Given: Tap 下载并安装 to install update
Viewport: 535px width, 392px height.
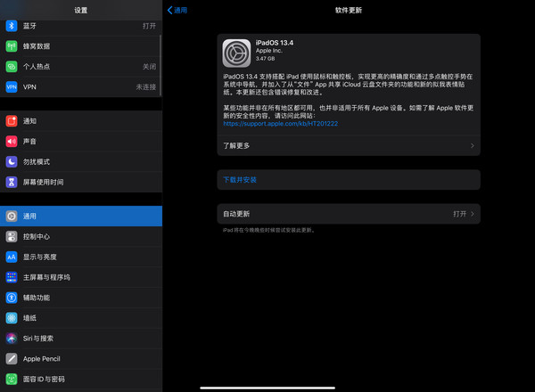Looking at the screenshot, I should coord(349,180).
